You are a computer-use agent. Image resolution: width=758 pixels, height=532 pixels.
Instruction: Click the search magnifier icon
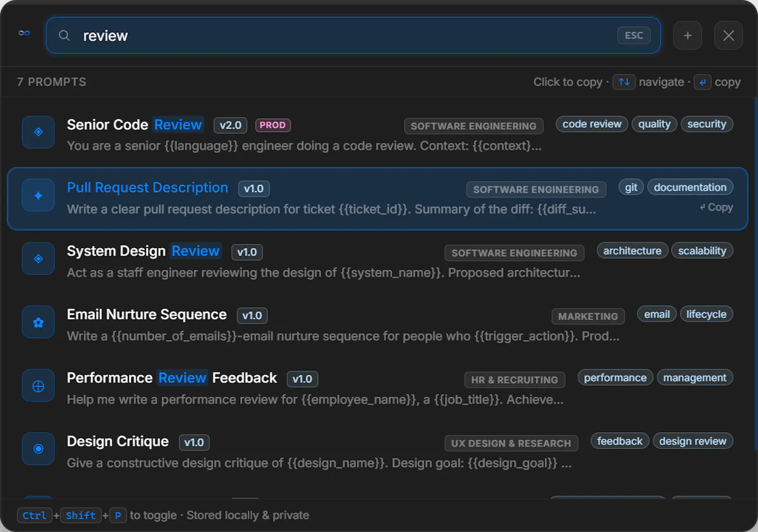click(x=64, y=35)
